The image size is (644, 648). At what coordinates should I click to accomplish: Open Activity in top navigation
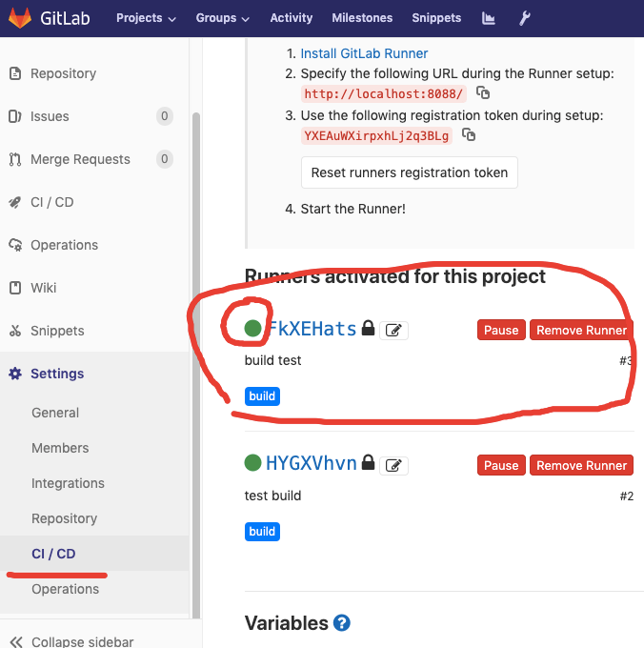click(292, 18)
